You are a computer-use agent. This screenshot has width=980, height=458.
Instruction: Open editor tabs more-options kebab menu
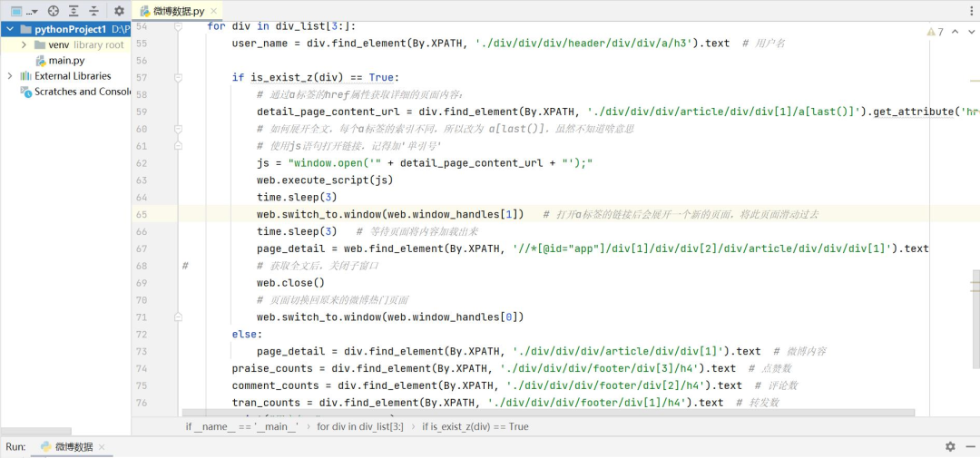pos(970,11)
